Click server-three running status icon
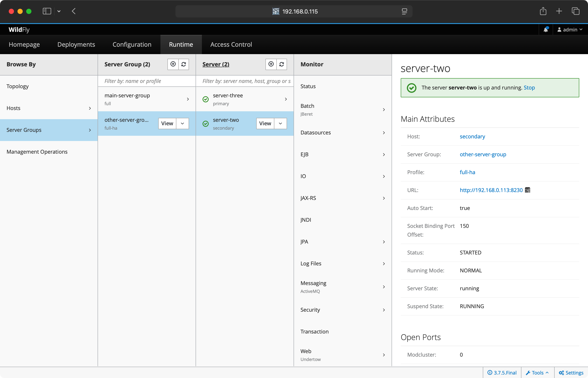The height and width of the screenshot is (378, 588). pyautogui.click(x=205, y=99)
